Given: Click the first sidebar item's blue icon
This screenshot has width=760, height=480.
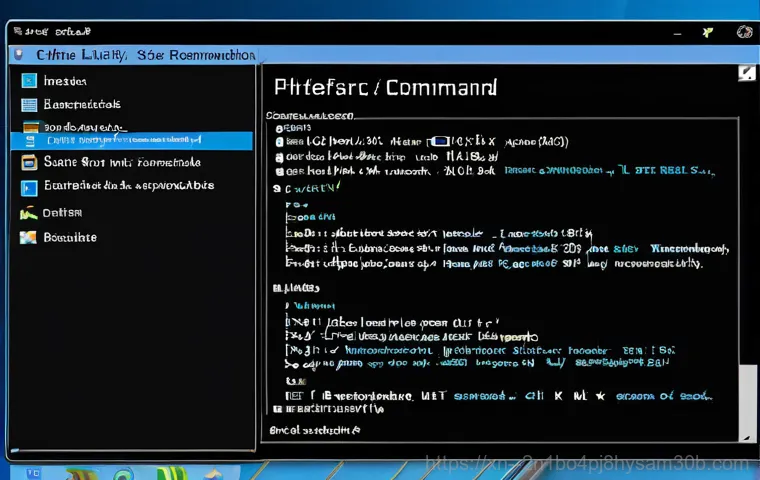Looking at the screenshot, I should click(28, 81).
